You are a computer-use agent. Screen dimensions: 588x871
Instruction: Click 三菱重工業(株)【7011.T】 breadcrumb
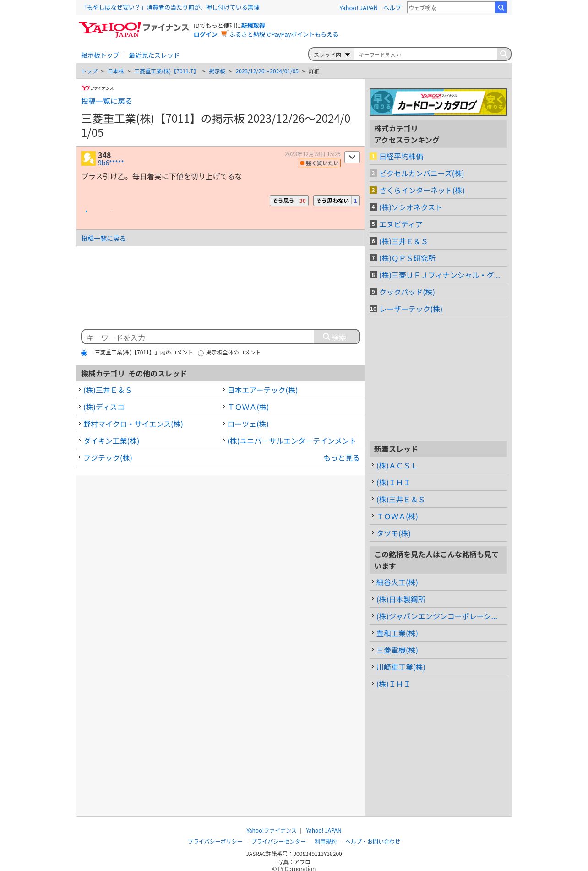click(166, 71)
